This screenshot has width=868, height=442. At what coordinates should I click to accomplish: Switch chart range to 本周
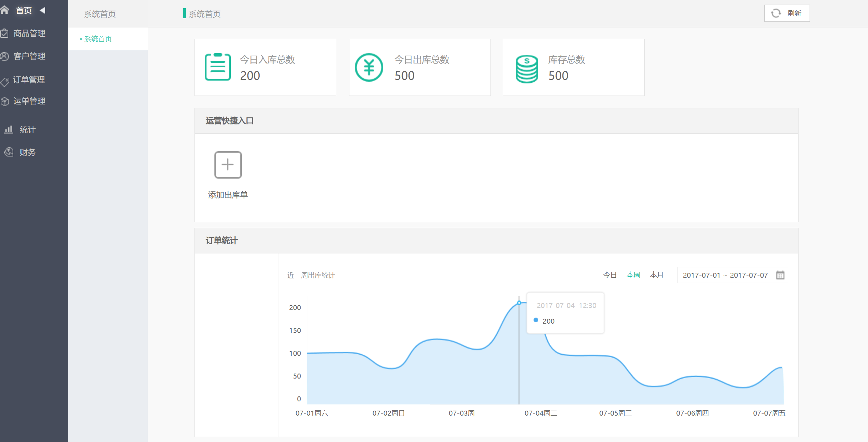point(633,275)
